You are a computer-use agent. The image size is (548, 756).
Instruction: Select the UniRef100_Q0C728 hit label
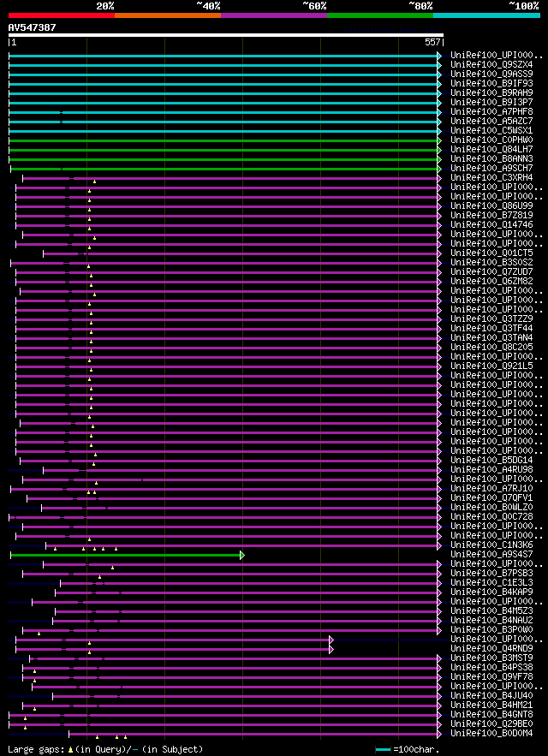[x=491, y=517]
